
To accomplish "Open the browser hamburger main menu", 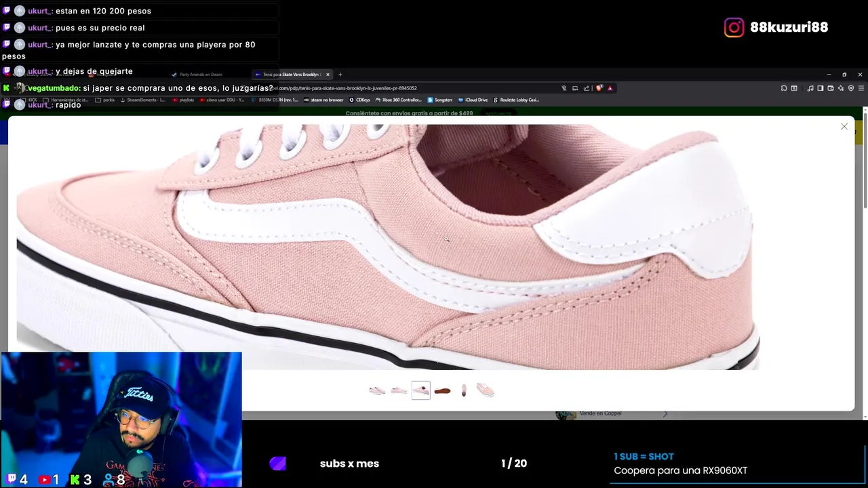I will coord(861,88).
